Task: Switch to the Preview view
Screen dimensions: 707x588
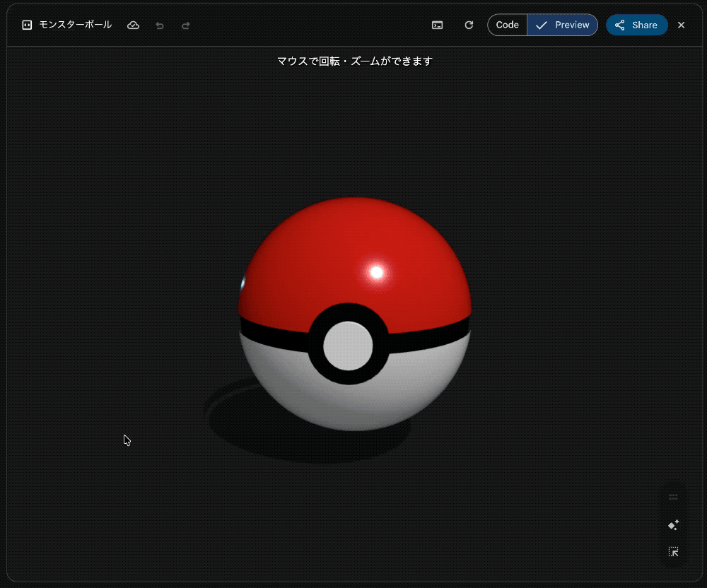Action: click(562, 25)
